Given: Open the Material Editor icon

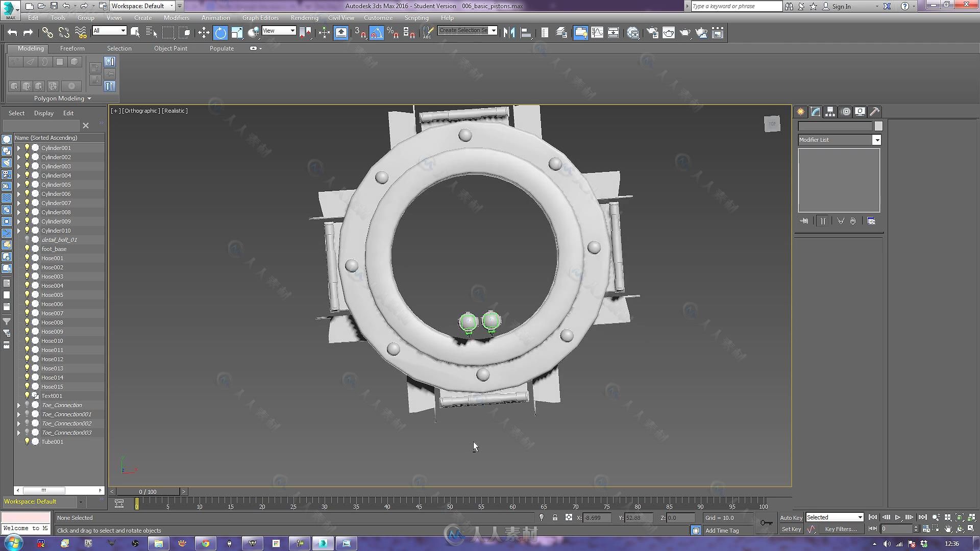Looking at the screenshot, I should click(x=633, y=33).
